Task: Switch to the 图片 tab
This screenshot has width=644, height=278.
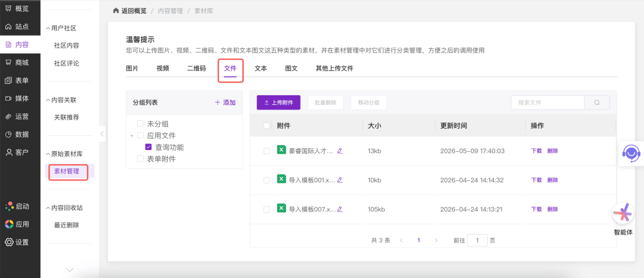Action: 132,68
